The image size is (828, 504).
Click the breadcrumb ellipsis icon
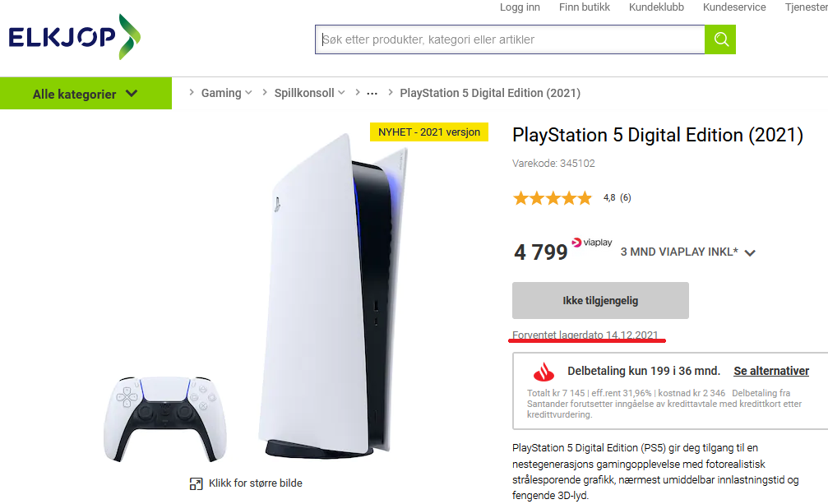coord(372,94)
